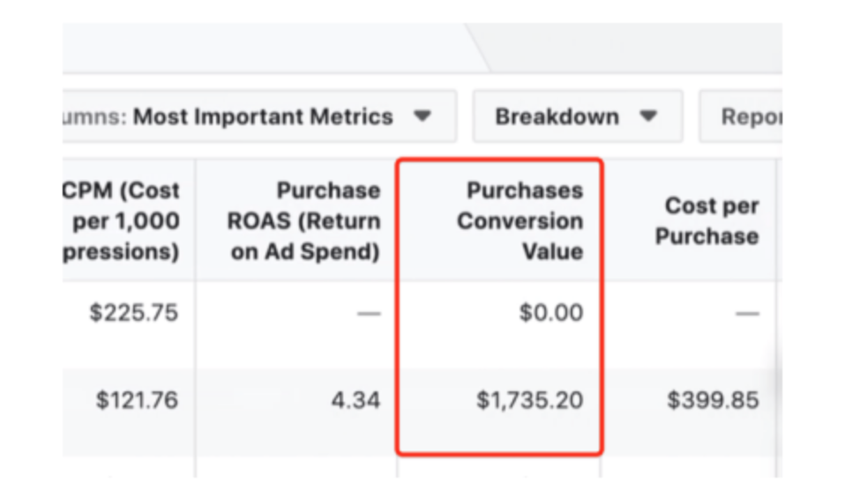Image resolution: width=868 pixels, height=490 pixels.
Task: Select the $225.75 CPM cell
Action: coord(133,313)
